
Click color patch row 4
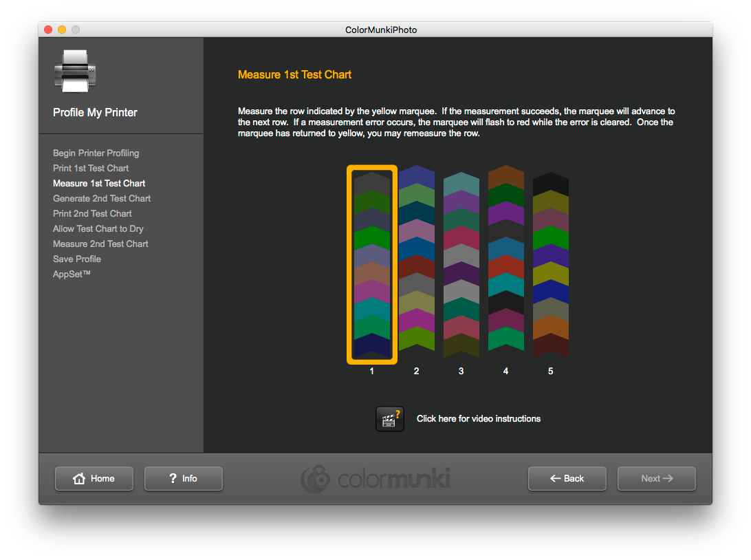tap(505, 259)
